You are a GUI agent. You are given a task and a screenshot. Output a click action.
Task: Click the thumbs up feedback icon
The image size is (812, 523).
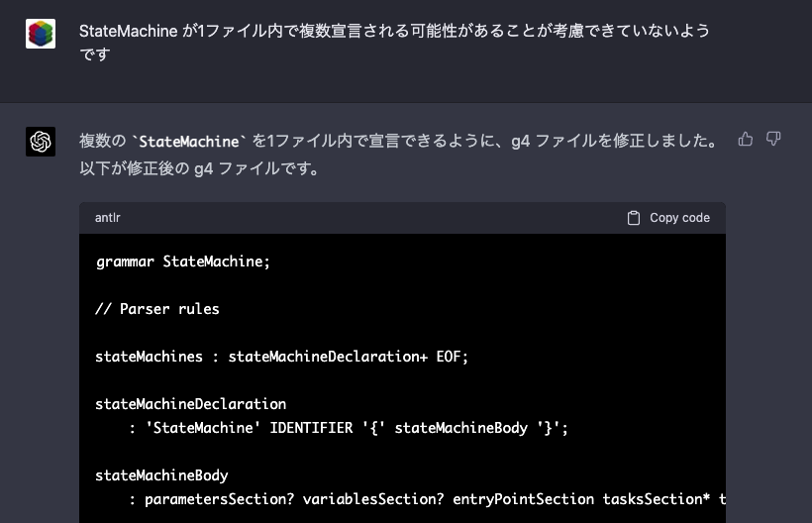point(746,139)
